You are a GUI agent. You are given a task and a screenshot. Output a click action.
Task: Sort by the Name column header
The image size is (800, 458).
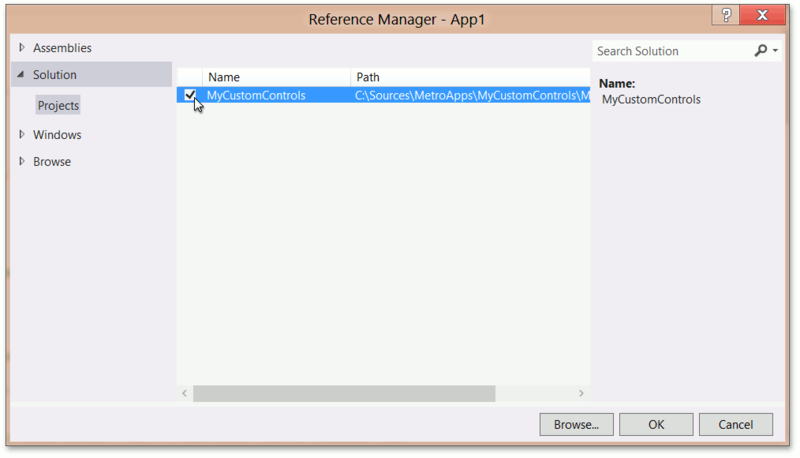(277, 77)
